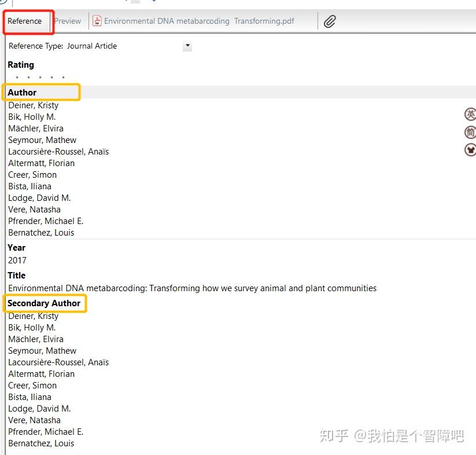This screenshot has height=455, width=476.
Task: Click Seymour, Mathew under Author
Action: click(x=42, y=140)
